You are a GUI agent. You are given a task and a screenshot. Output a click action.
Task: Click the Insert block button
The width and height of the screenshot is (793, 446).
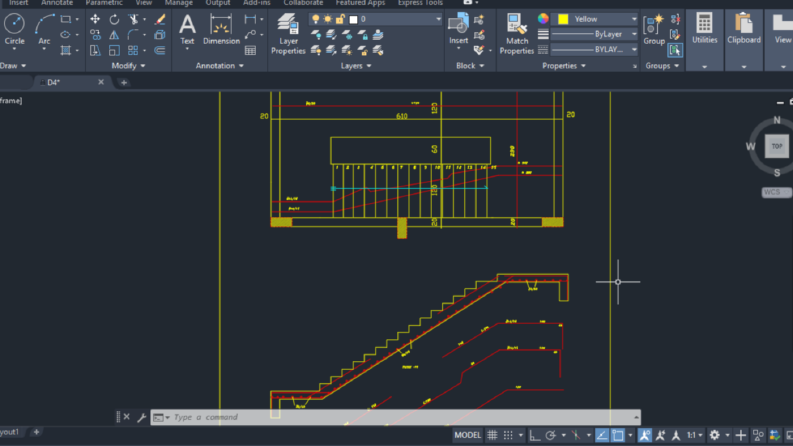[458, 29]
